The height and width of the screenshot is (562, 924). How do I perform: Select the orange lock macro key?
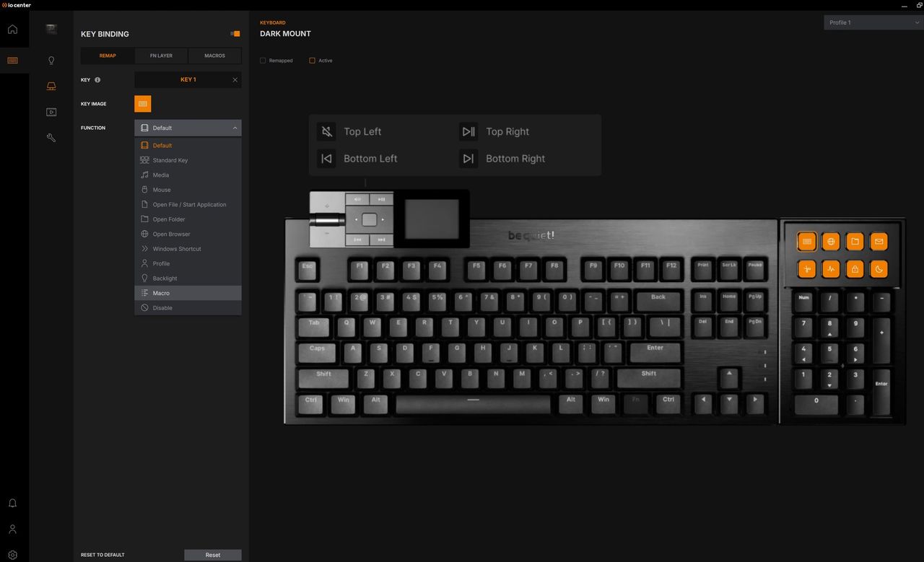(x=855, y=269)
